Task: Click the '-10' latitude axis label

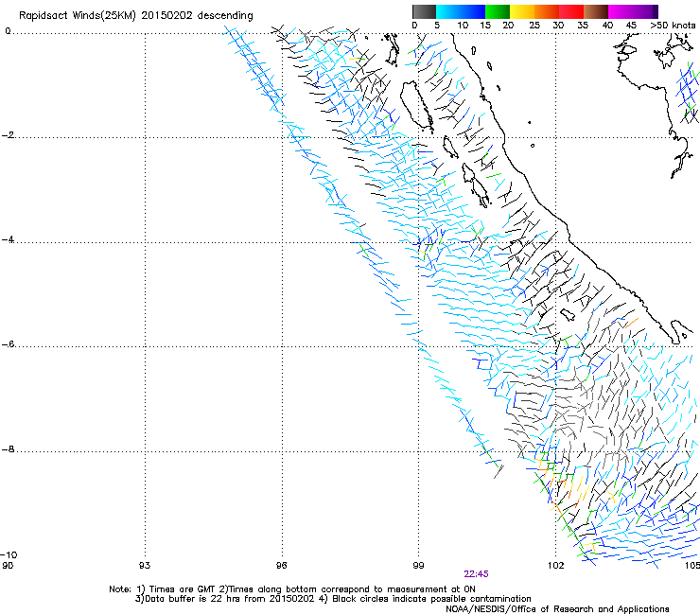Action: point(9,554)
